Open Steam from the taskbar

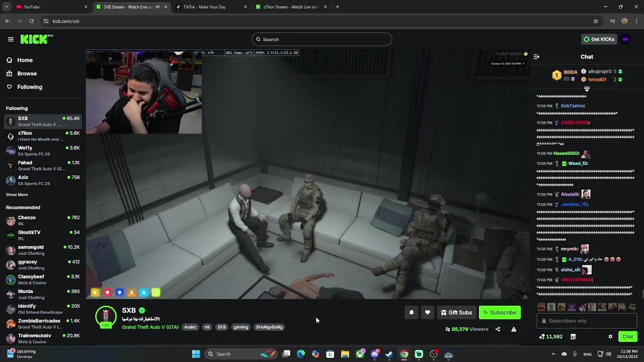(389, 354)
